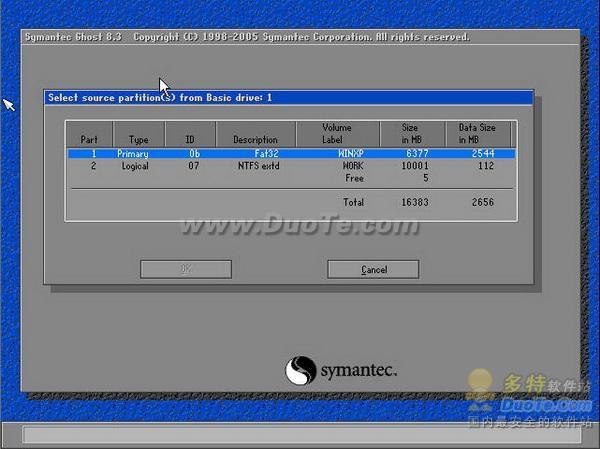Click the Fat32 description cell
This screenshot has width=600, height=449.
tap(266, 153)
